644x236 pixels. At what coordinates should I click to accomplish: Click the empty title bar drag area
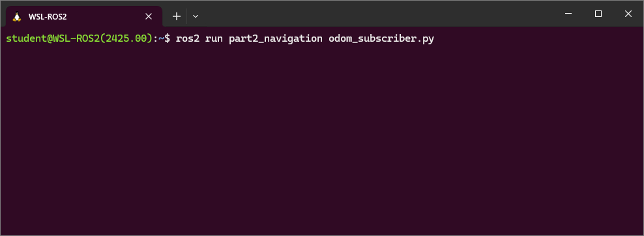[x=378, y=14]
